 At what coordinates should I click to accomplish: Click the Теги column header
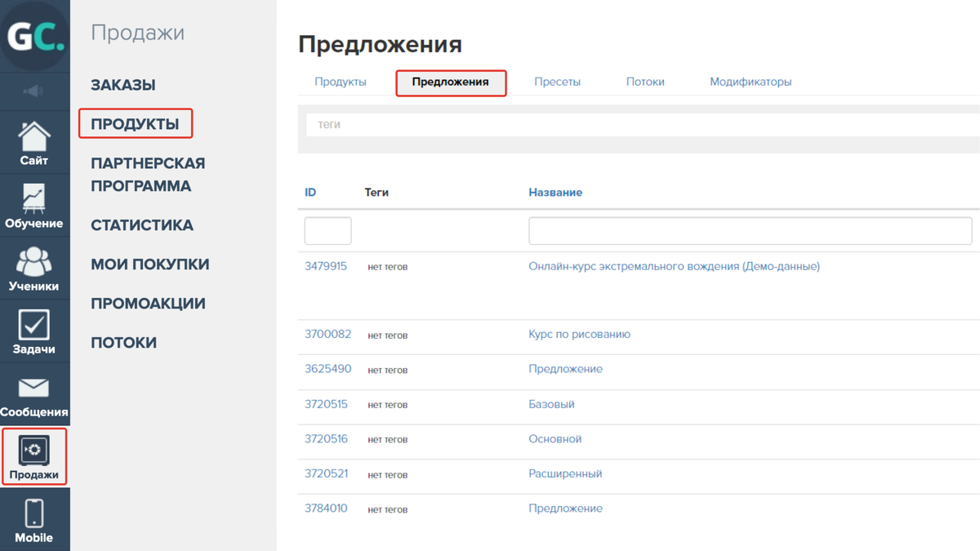(x=376, y=193)
